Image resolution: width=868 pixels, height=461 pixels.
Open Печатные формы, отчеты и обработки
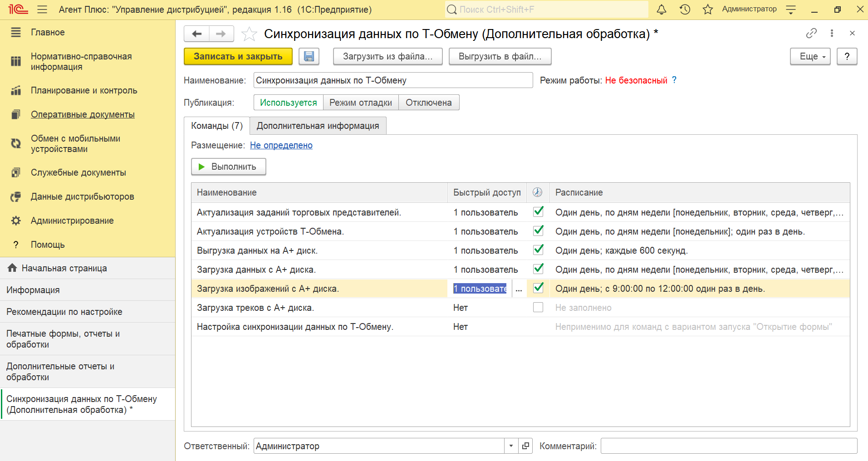(x=88, y=339)
